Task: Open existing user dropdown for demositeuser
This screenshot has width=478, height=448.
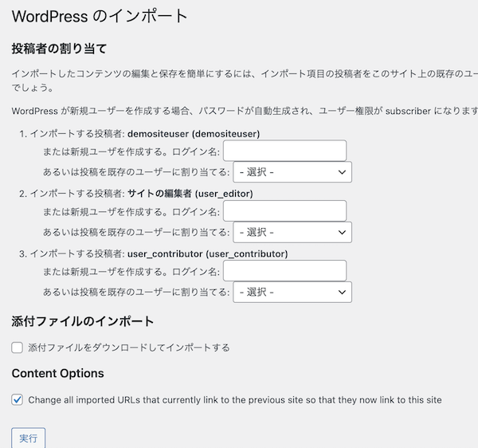Action: (x=292, y=172)
